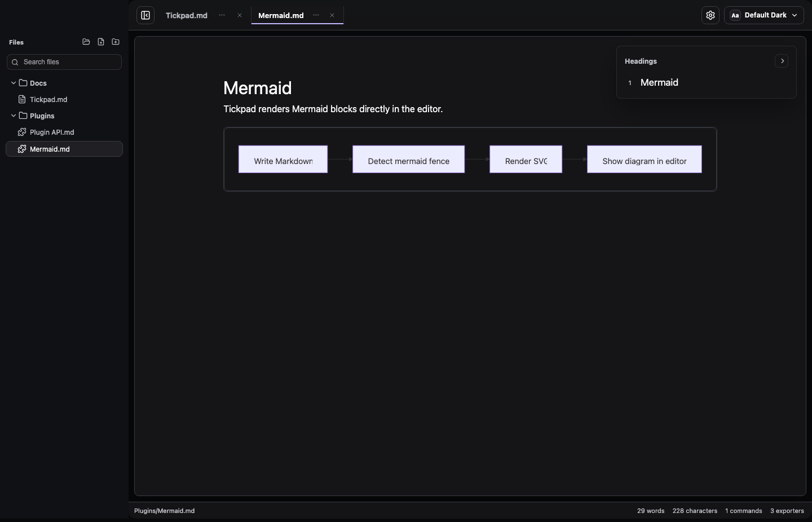Click the 29 words status entry
This screenshot has height=522, width=812.
point(651,511)
